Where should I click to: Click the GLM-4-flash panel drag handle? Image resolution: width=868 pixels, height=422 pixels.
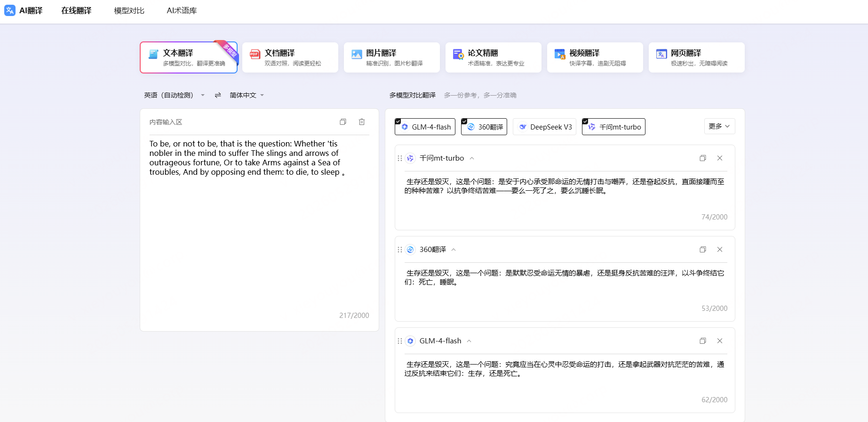click(400, 341)
